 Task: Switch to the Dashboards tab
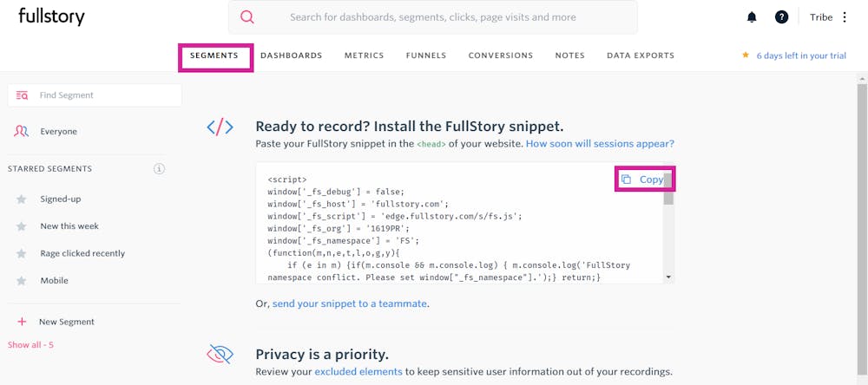(x=291, y=55)
